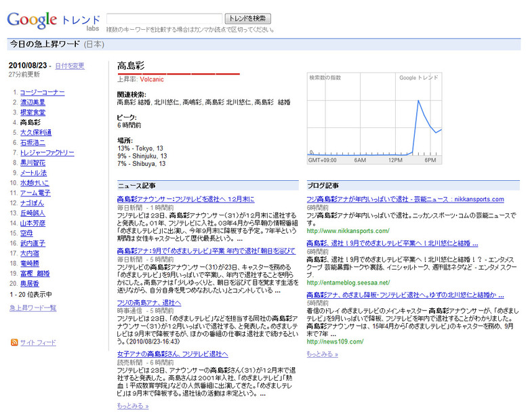Click the Google Trends logo
528x420 pixels.
click(x=54, y=21)
